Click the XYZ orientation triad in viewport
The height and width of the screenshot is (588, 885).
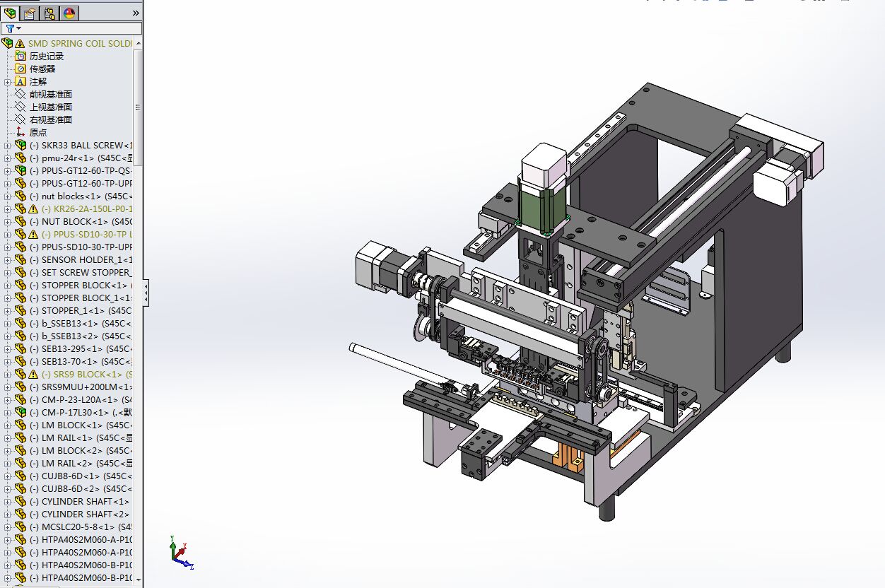(181, 552)
